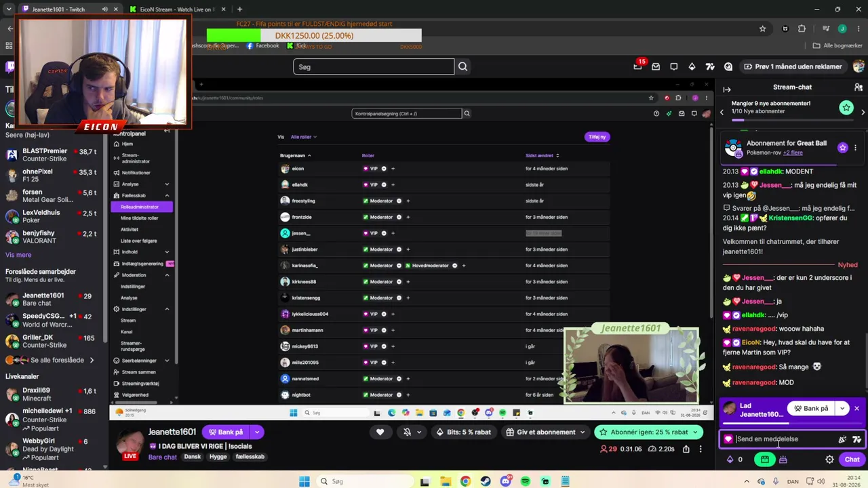
Task: Select the Hygge stream tag
Action: click(218, 457)
